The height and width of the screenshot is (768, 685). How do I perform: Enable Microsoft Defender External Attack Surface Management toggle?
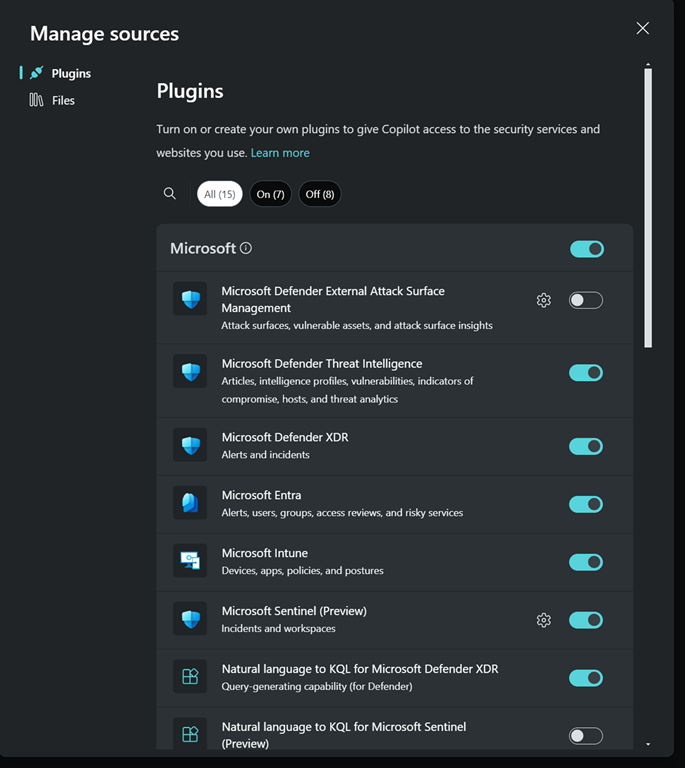pos(586,300)
